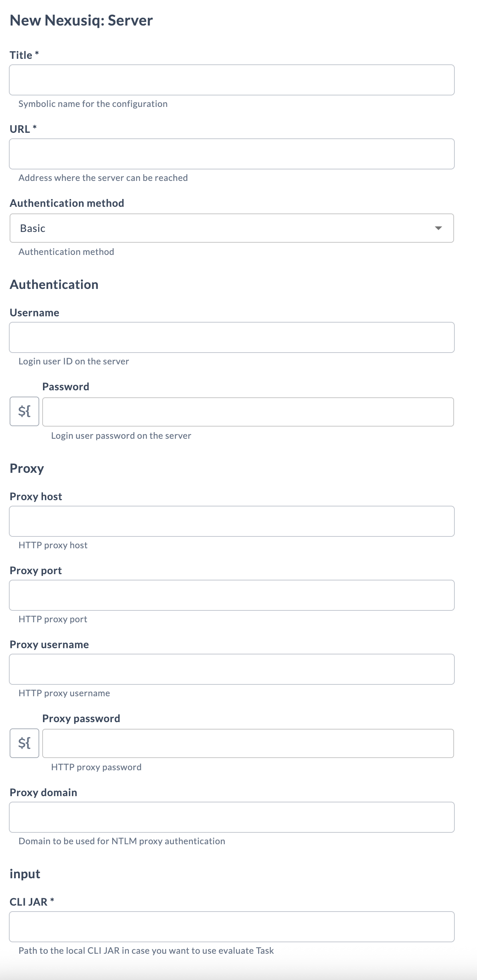Click the 'Proxy domain' field label

[x=43, y=792]
